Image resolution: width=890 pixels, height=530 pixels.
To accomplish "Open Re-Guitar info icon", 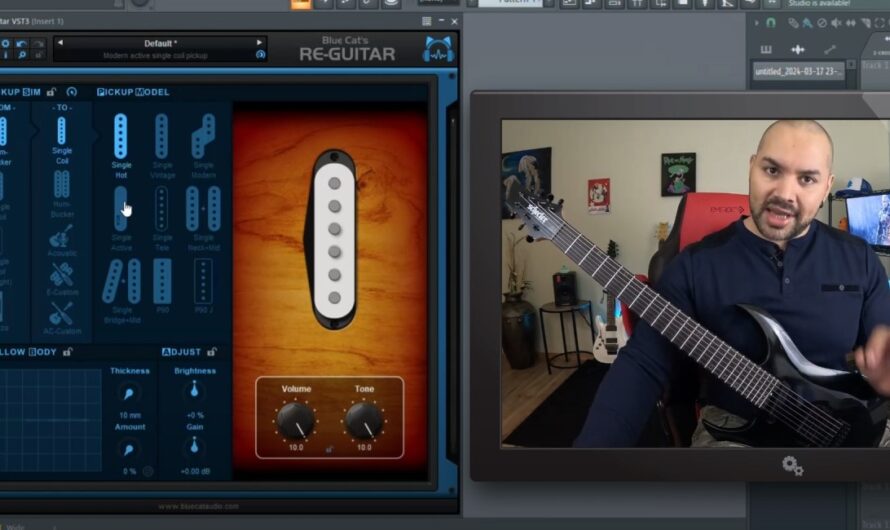I will [x=5, y=55].
